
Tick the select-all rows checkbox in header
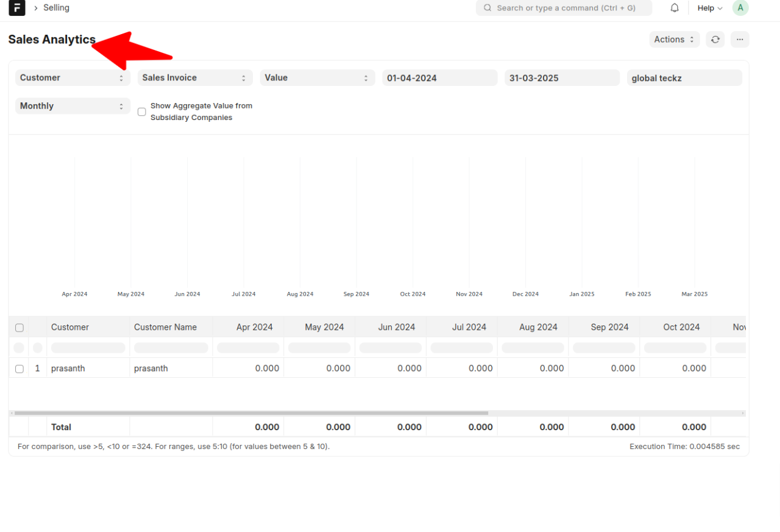click(19, 327)
